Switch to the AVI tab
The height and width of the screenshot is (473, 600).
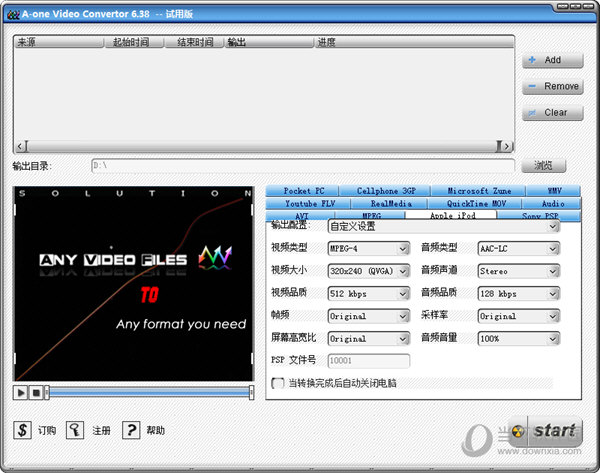pos(301,215)
